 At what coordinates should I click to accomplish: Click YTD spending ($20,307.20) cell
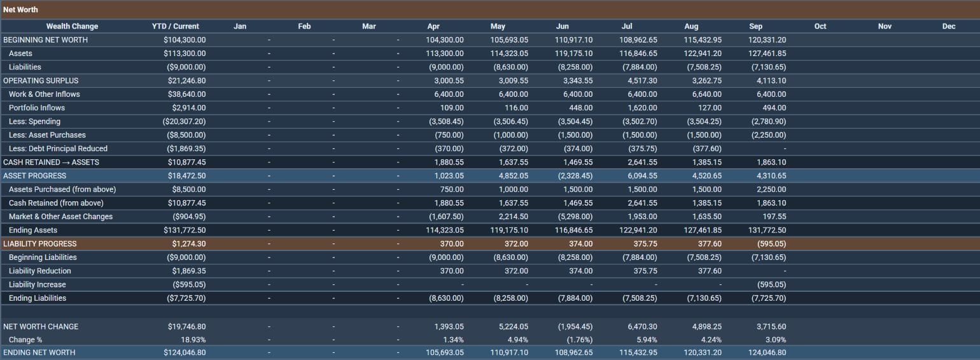point(183,121)
